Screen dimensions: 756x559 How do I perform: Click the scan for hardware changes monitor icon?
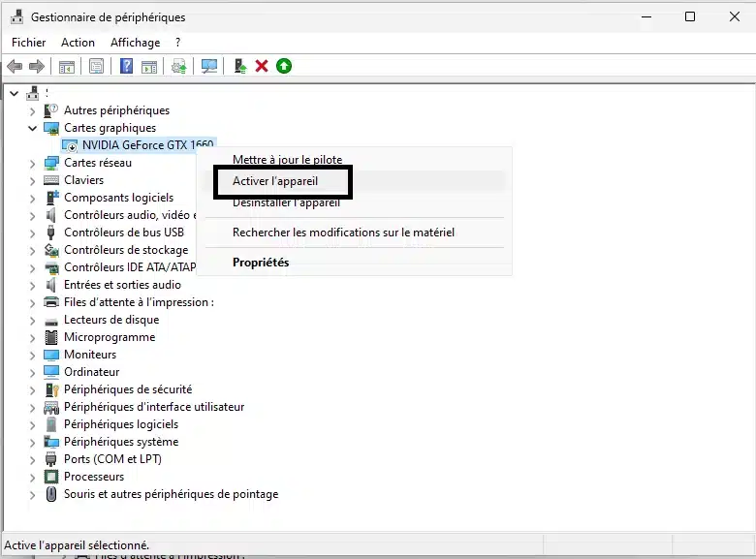tap(209, 66)
